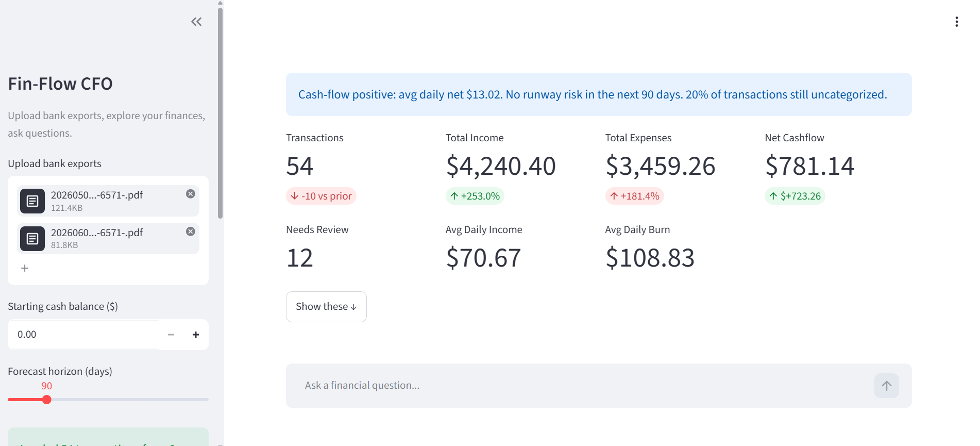Send the financial question with arrow button
This screenshot has height=446, width=980.
tap(886, 386)
